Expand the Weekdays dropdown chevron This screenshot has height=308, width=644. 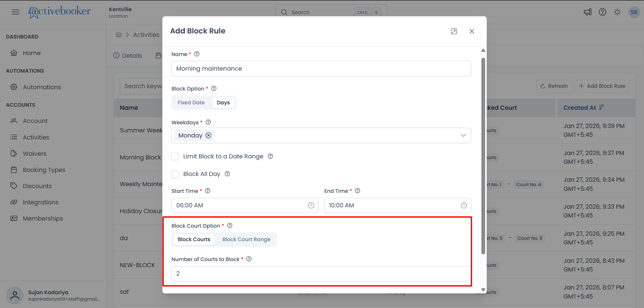(463, 135)
